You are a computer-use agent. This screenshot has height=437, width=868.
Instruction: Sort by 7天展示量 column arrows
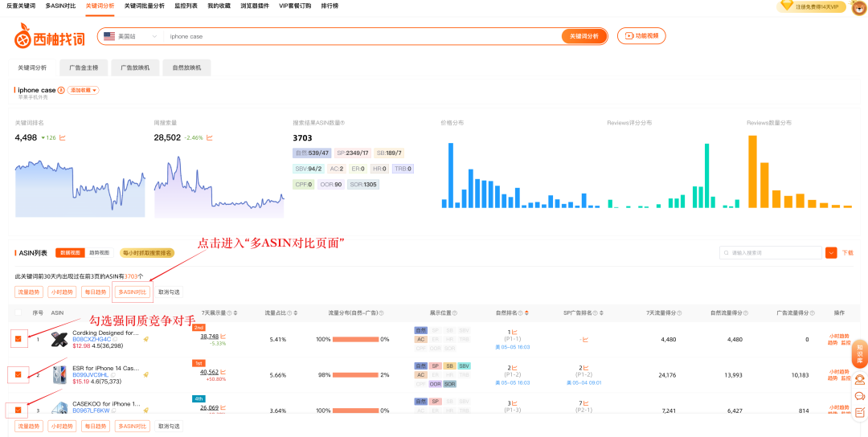click(x=235, y=313)
